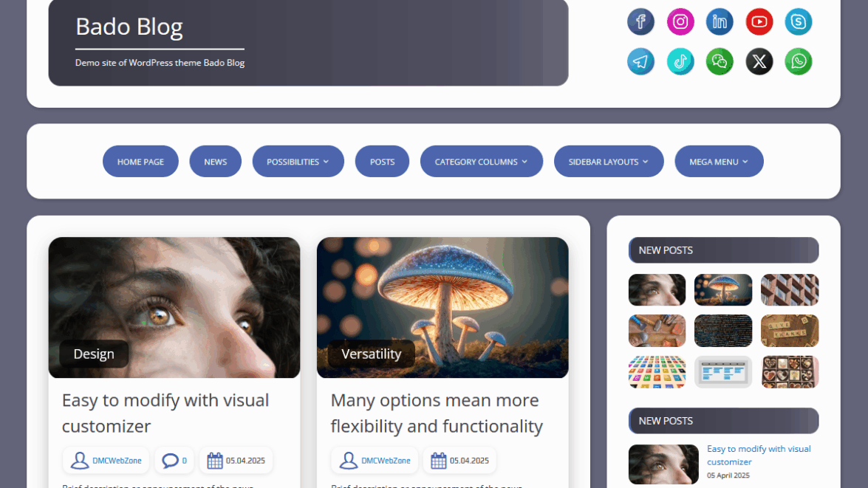Click the Bado Blog site title

(x=129, y=27)
